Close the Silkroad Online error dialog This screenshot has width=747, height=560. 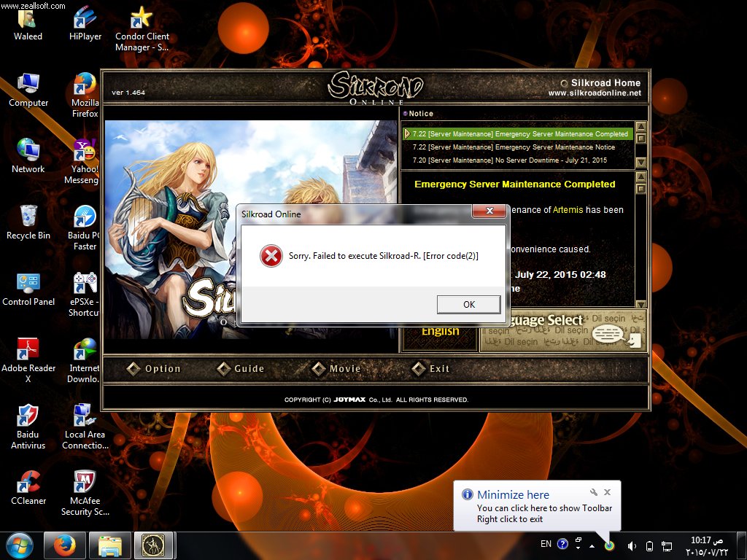pos(489,211)
